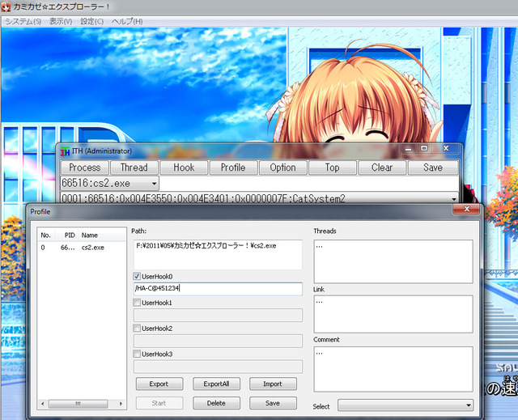Click the Top button in ITH
This screenshot has width=518, height=420.
point(333,168)
